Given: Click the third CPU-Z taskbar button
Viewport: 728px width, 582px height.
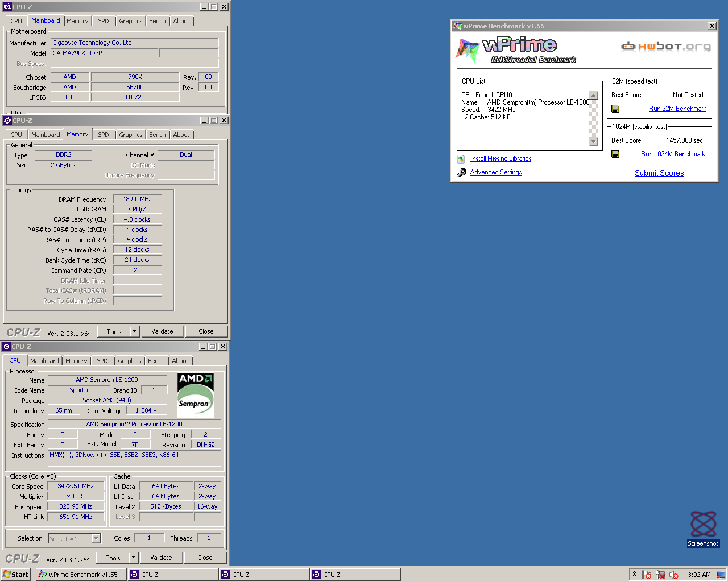Looking at the screenshot, I should pos(355,575).
